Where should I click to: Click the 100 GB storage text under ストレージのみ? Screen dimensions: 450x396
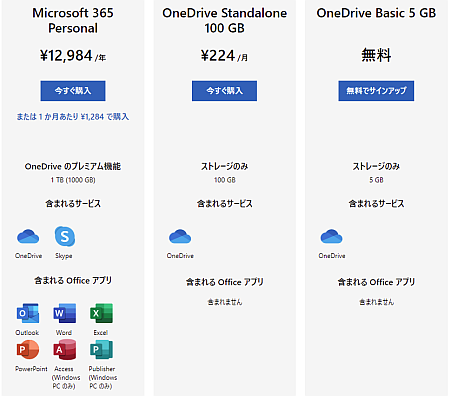tap(224, 180)
